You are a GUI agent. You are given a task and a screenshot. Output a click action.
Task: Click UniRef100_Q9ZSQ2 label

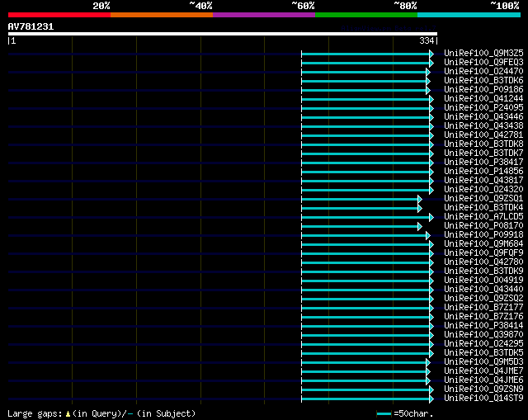coord(483,299)
